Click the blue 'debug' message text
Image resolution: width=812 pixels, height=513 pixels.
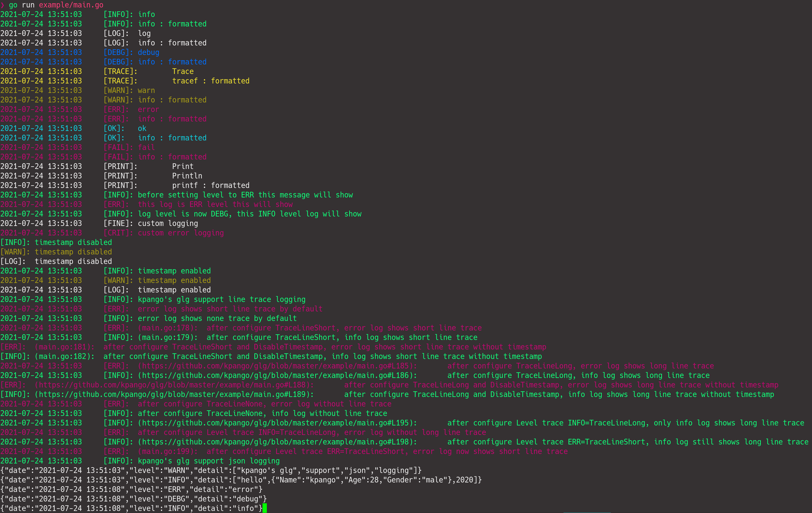click(148, 52)
